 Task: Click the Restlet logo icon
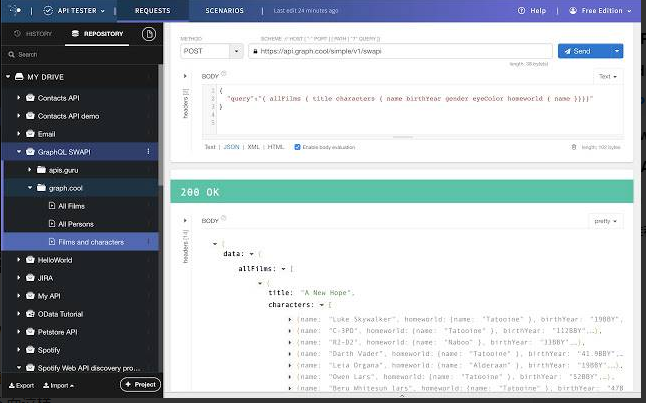[x=15, y=10]
